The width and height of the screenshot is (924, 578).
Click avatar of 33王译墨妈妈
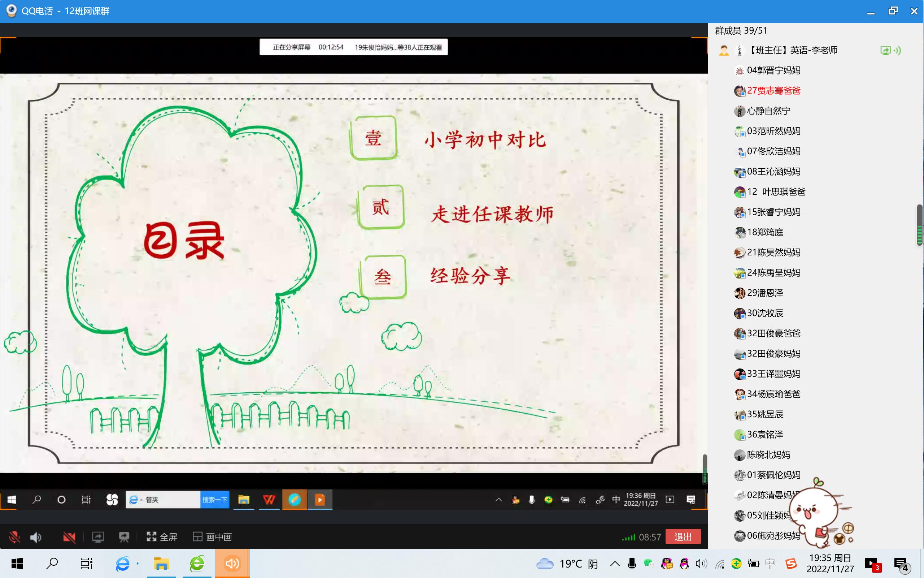point(740,374)
